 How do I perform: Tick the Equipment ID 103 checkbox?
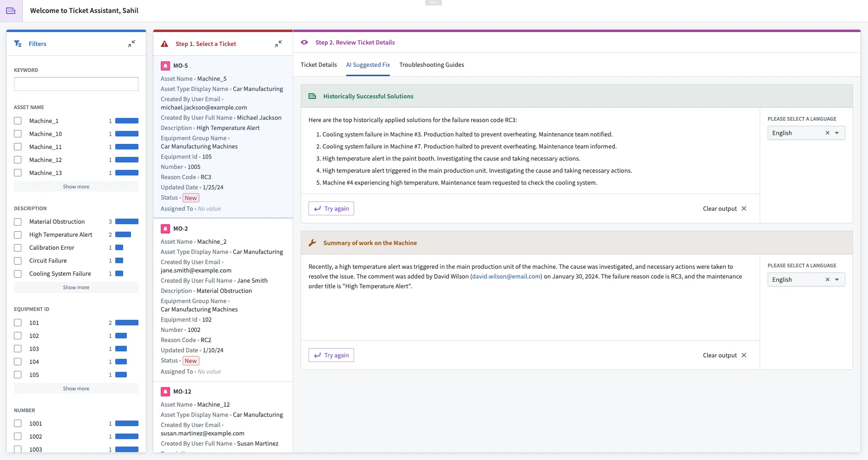(x=18, y=349)
